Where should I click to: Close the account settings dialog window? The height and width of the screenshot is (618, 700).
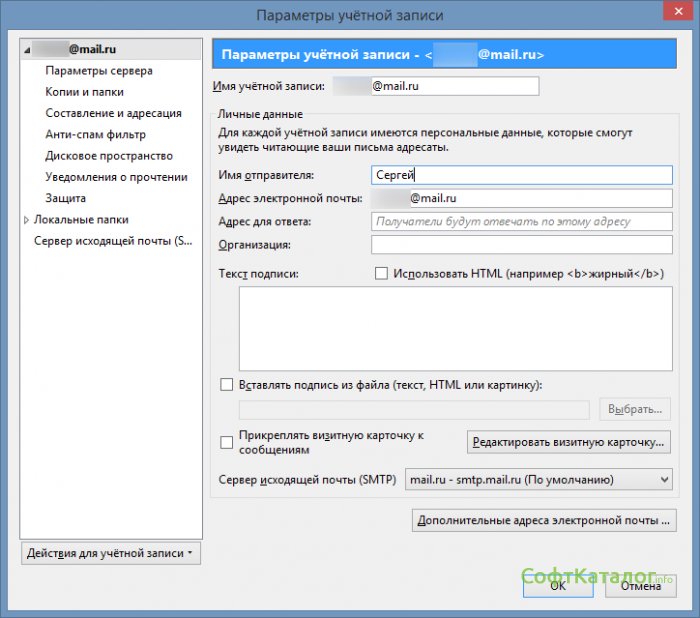coord(674,13)
